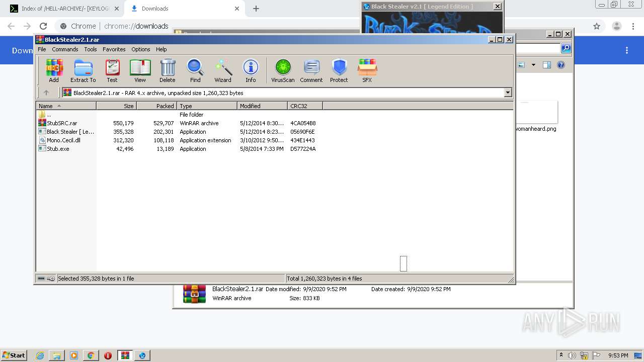Open the Tools menu
Image resolution: width=644 pixels, height=362 pixels.
pyautogui.click(x=91, y=49)
